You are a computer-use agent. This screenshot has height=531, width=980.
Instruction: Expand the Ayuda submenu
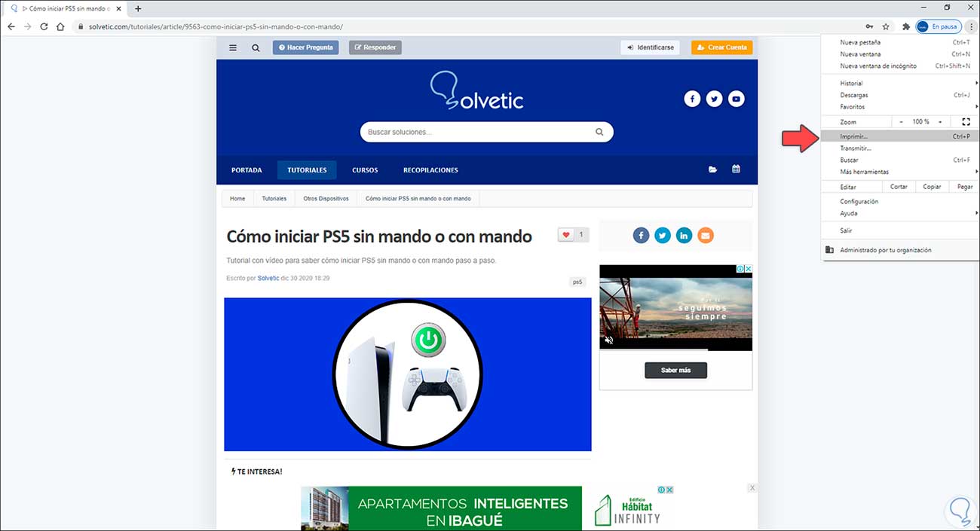[x=900, y=213]
